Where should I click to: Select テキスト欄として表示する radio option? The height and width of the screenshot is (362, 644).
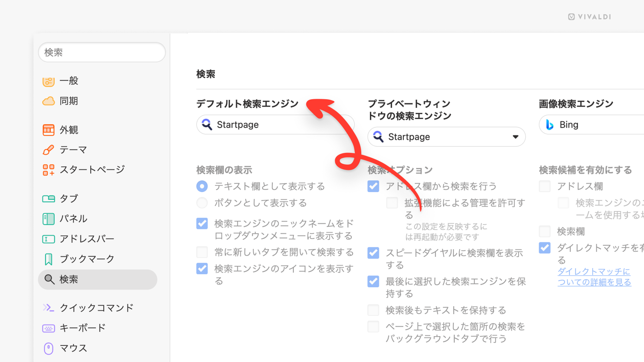[202, 186]
